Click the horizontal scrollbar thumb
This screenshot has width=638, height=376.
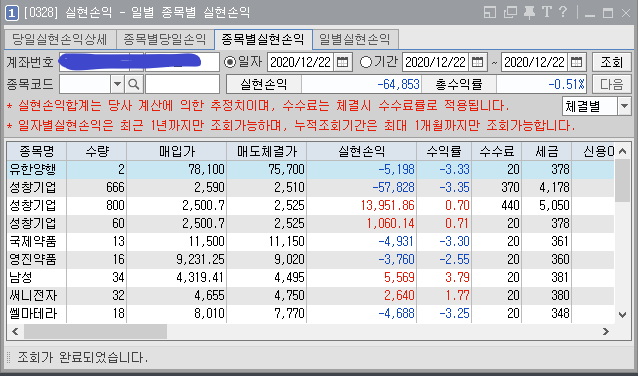coord(95,331)
